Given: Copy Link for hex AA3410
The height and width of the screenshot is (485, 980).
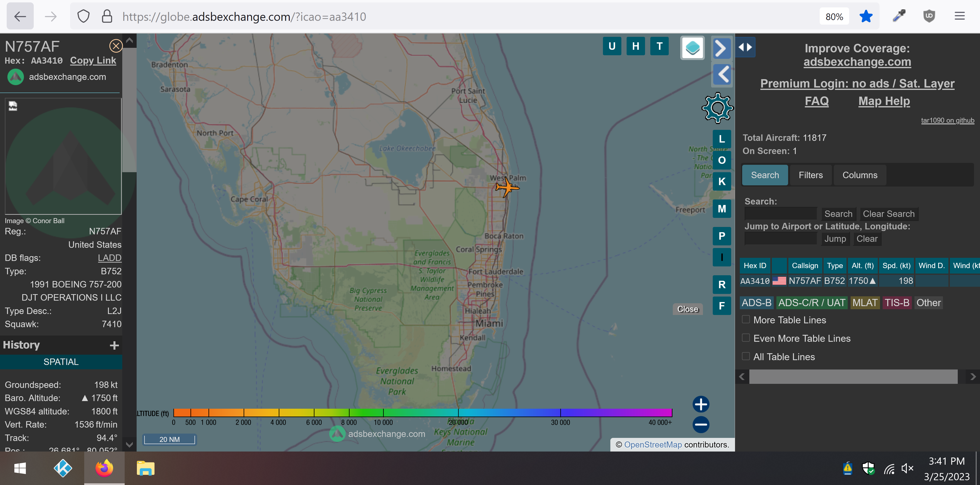Looking at the screenshot, I should [x=93, y=61].
